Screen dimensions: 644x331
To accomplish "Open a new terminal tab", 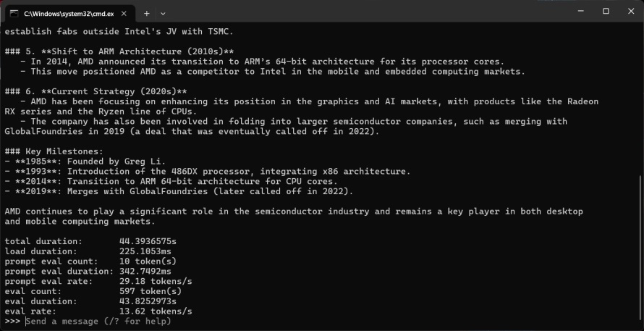I will [x=146, y=13].
